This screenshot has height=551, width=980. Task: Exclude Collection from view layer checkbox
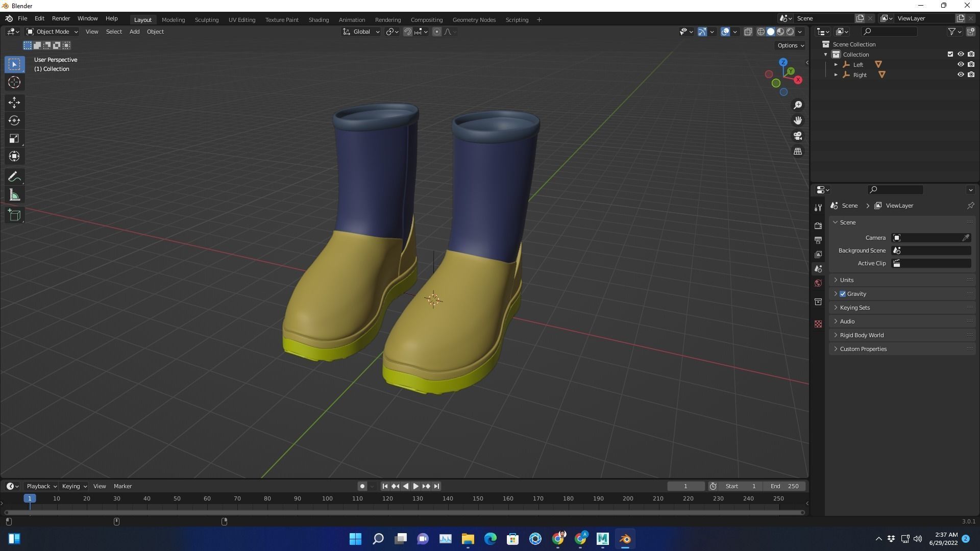coord(950,55)
